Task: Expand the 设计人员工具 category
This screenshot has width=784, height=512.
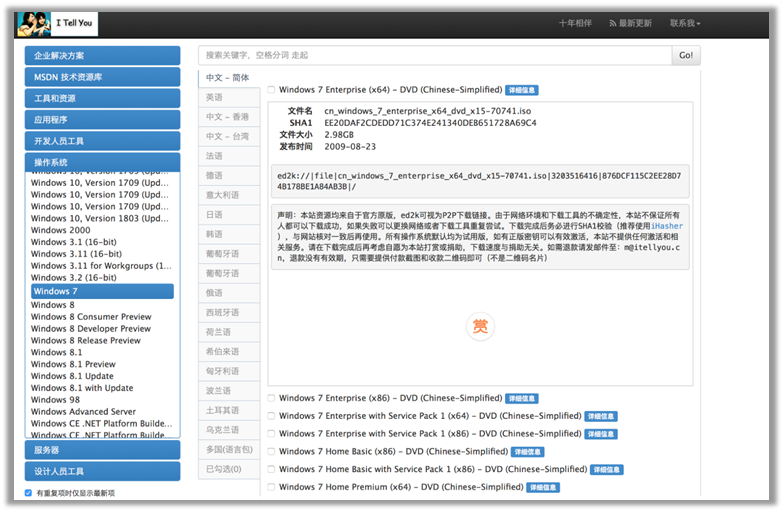Action: click(102, 472)
